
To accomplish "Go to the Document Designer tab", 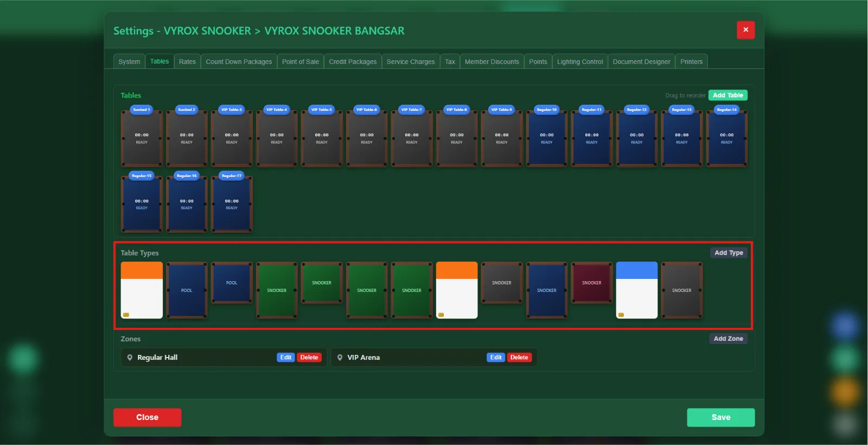I will (x=642, y=61).
